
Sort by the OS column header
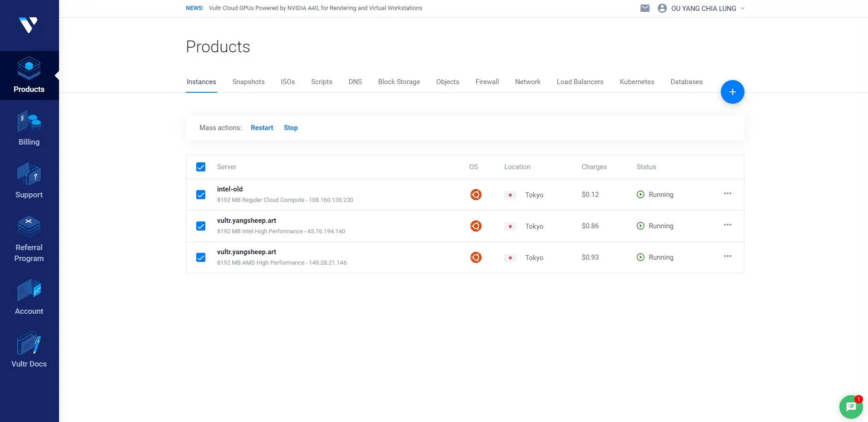[474, 167]
